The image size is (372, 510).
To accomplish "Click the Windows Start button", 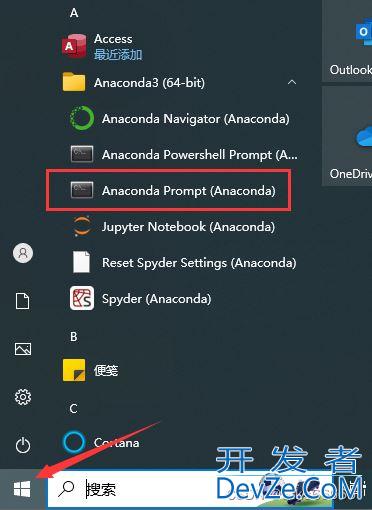I will 22,489.
